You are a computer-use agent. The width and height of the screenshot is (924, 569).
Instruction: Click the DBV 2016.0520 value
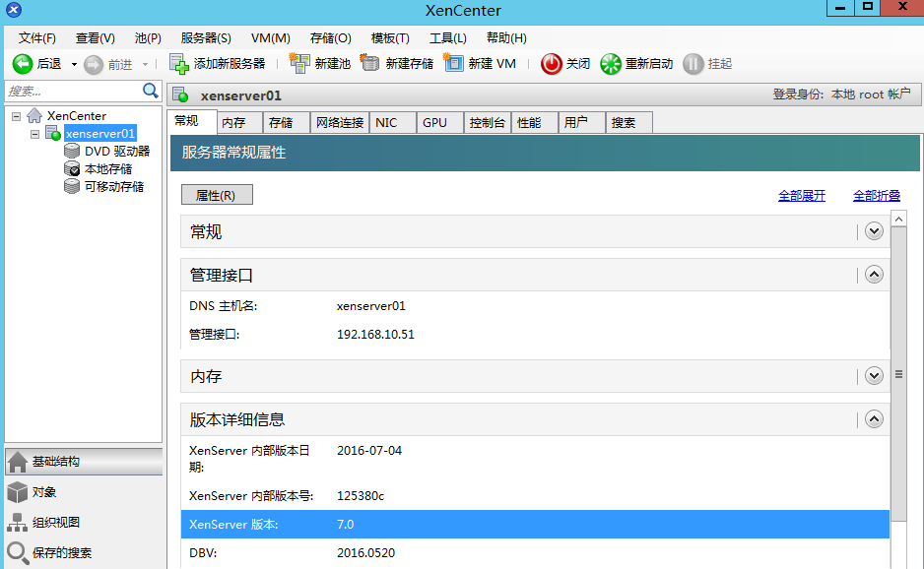coord(365,553)
